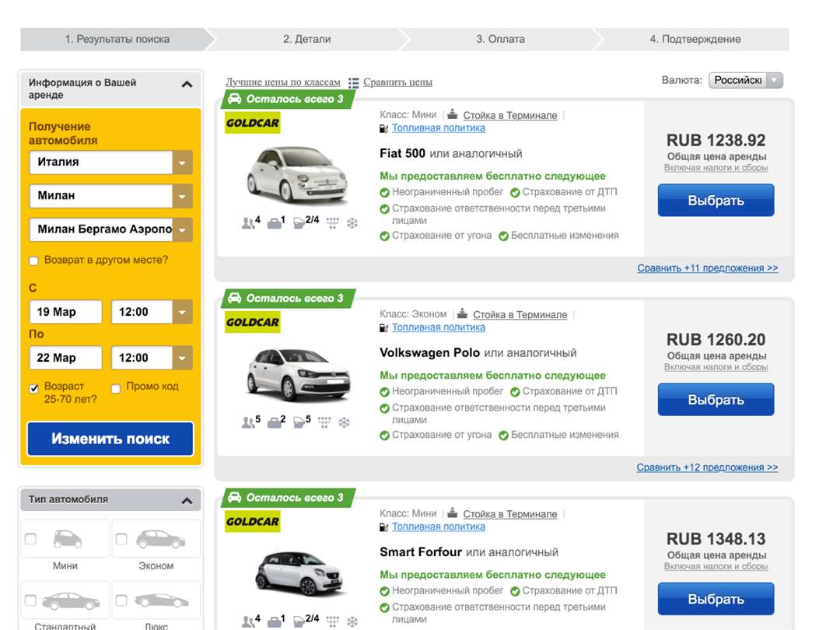Click the fuel pump icon on Fiat 500 card

pos(383,128)
